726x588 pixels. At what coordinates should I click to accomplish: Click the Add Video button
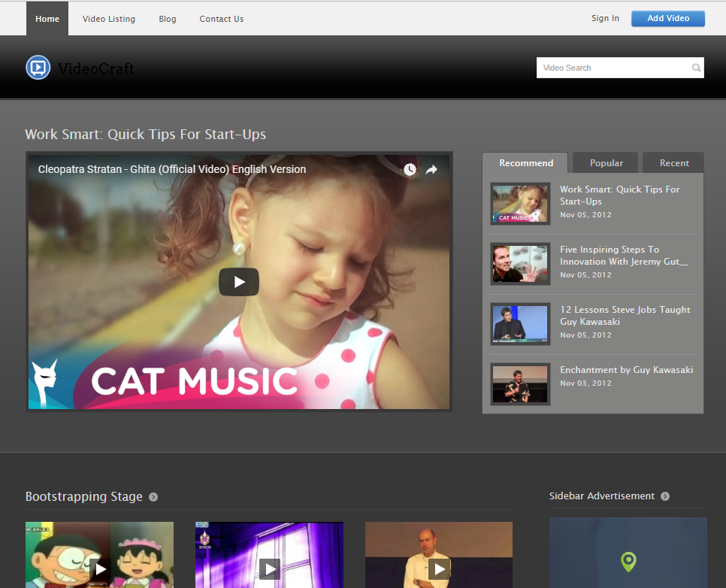pyautogui.click(x=668, y=18)
